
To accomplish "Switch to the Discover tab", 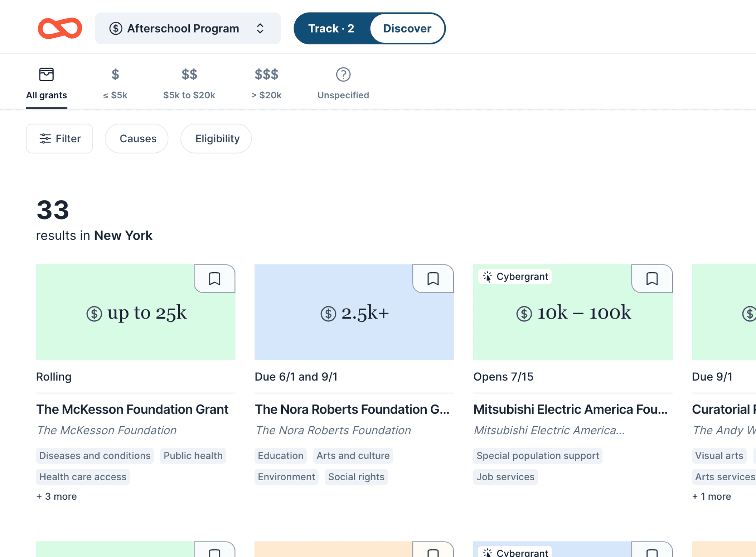I will (407, 28).
